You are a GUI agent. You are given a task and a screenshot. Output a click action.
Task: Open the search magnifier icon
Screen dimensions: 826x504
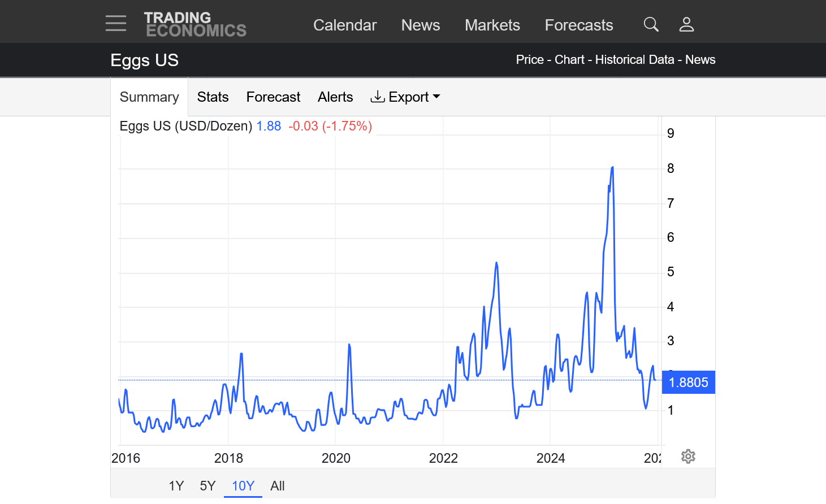click(651, 24)
